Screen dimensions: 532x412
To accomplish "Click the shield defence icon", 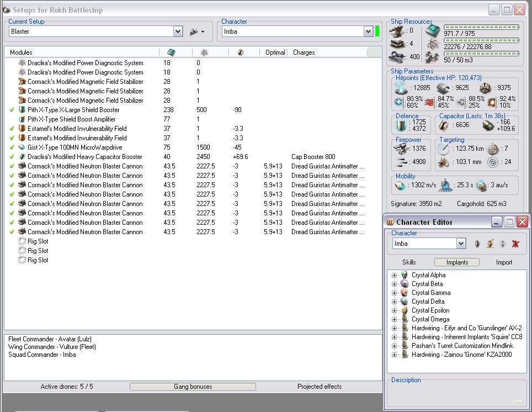I will pos(401,126).
